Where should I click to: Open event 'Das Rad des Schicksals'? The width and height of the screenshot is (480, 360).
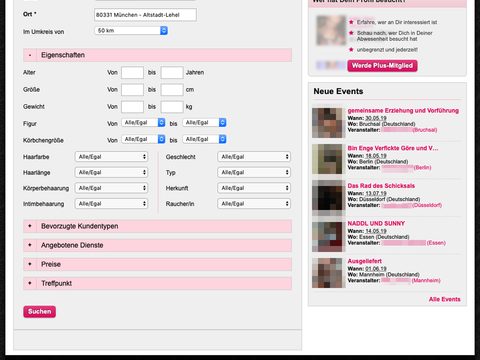point(381,186)
